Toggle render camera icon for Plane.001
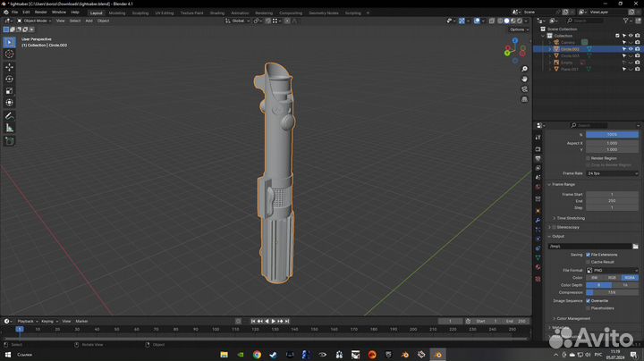The width and height of the screenshot is (644, 361). (638, 69)
